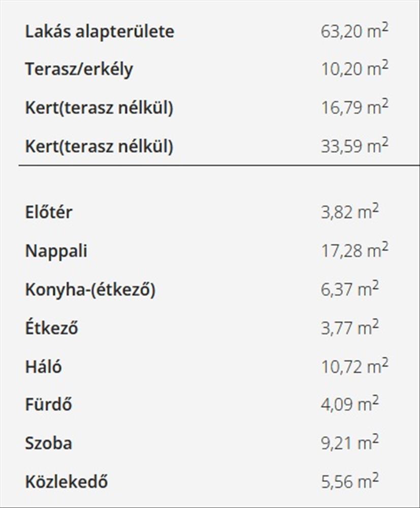Click the Kert label beside 16,79 m²
This screenshot has width=420, height=508.
coord(99,108)
